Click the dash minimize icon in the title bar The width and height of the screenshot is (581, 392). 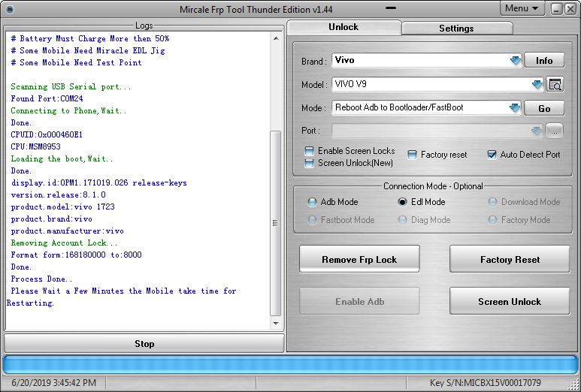391,8
